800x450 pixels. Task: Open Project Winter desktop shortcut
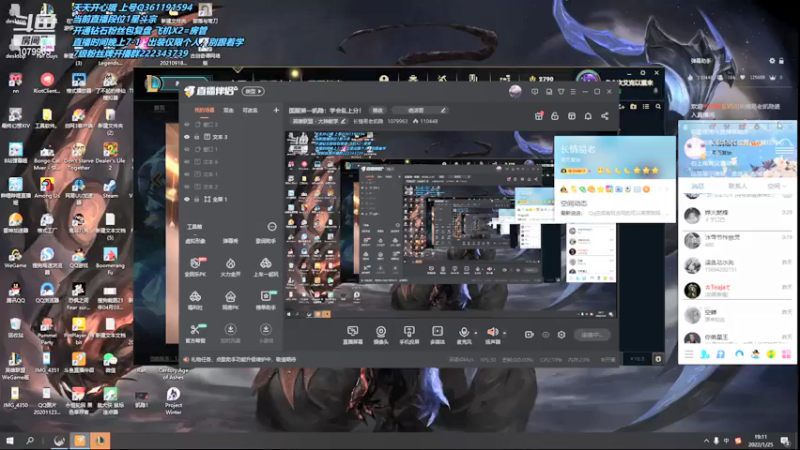173,401
